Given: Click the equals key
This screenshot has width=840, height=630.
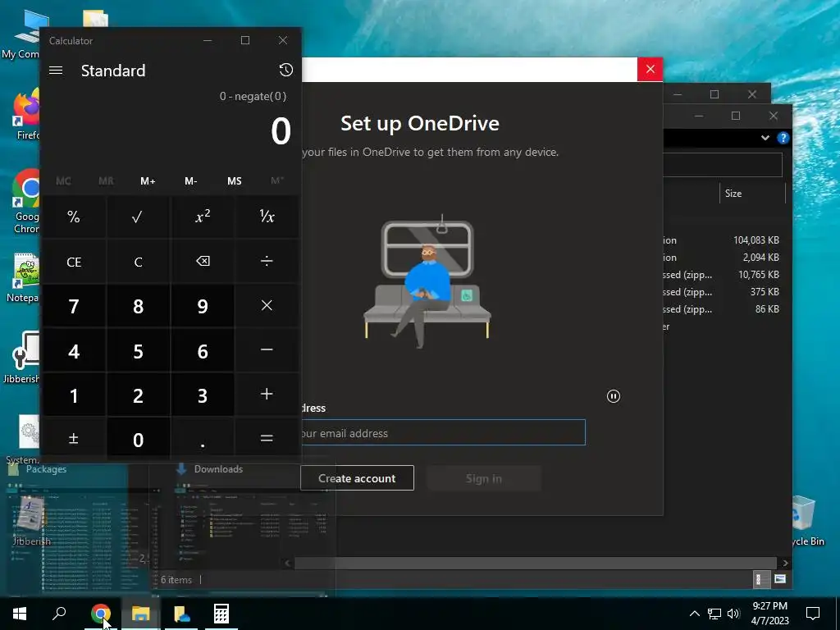Looking at the screenshot, I should point(267,439).
